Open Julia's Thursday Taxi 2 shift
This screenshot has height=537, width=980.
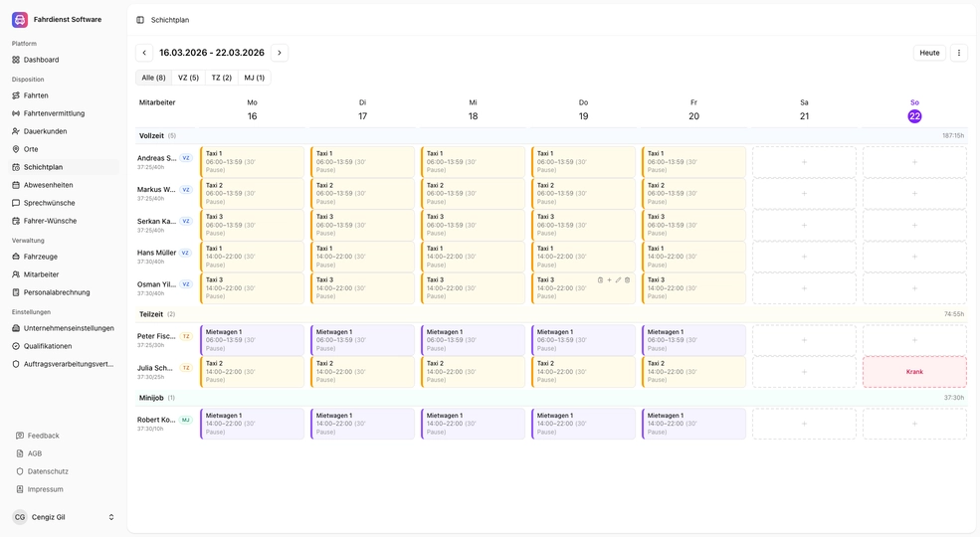(x=583, y=372)
